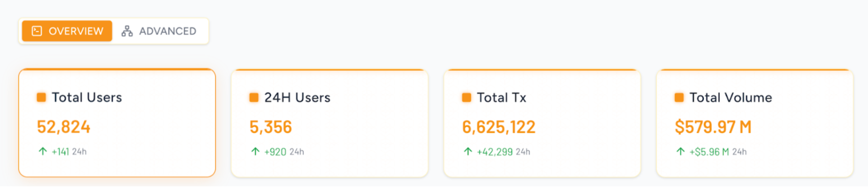
Task: Select the 6,625,122 transactions number
Action: [499, 127]
